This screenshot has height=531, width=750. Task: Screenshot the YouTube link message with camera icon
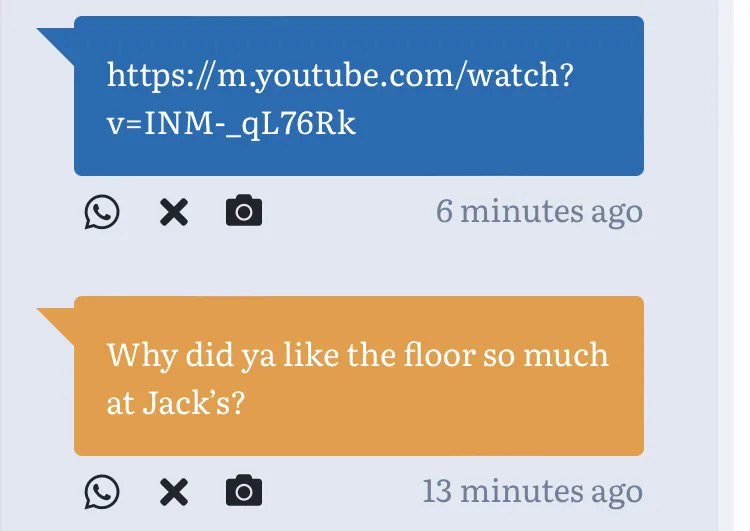coord(244,212)
